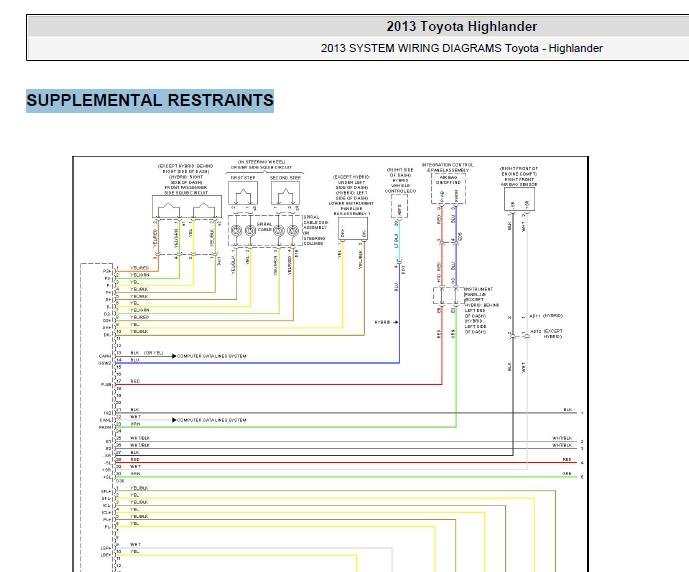Click 'SPIRAL CABLE' label inside the dashed box

(x=265, y=227)
